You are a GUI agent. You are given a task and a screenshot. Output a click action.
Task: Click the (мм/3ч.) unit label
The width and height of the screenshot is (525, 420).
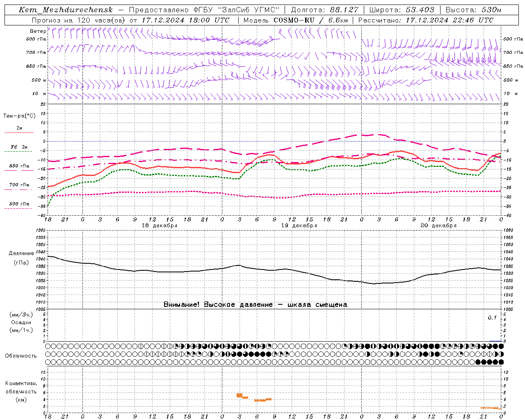point(21,315)
